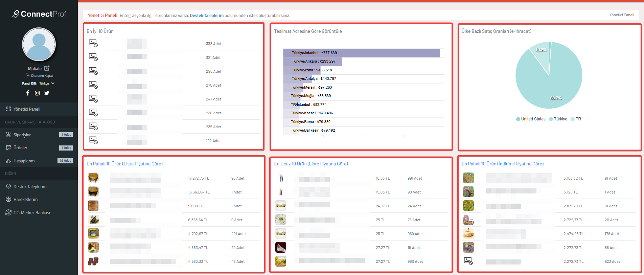Image resolution: width=644 pixels, height=275 pixels.
Task: Open T.C. Merkez Bankası in the sidebar
Action: (39, 212)
